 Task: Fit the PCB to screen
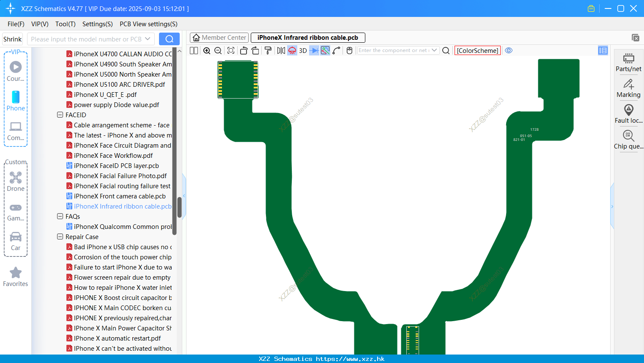point(231,50)
